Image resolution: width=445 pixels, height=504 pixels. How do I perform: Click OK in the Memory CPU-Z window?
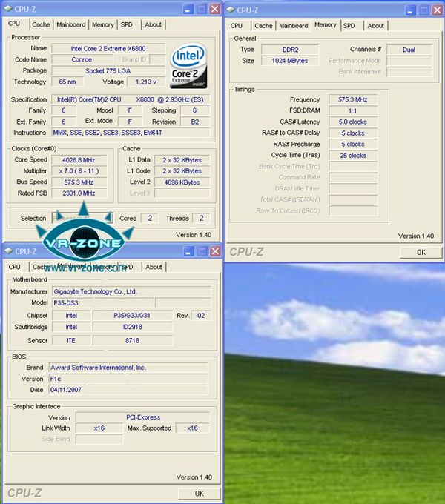click(421, 252)
